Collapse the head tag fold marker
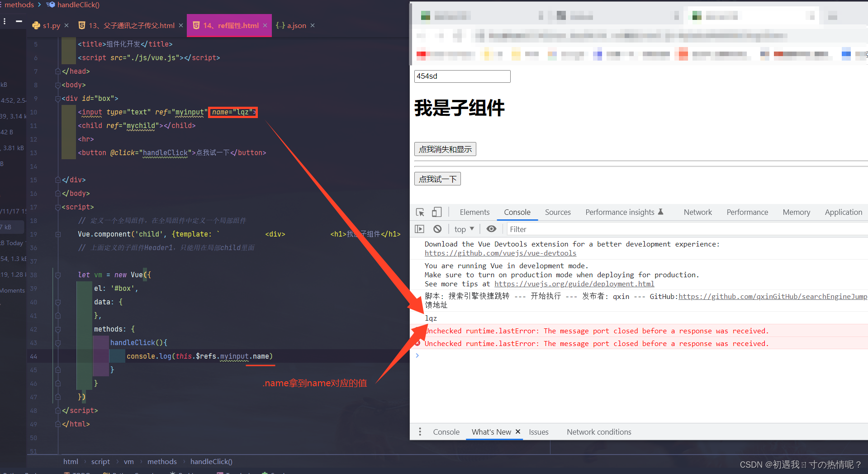868x474 pixels. [x=58, y=71]
